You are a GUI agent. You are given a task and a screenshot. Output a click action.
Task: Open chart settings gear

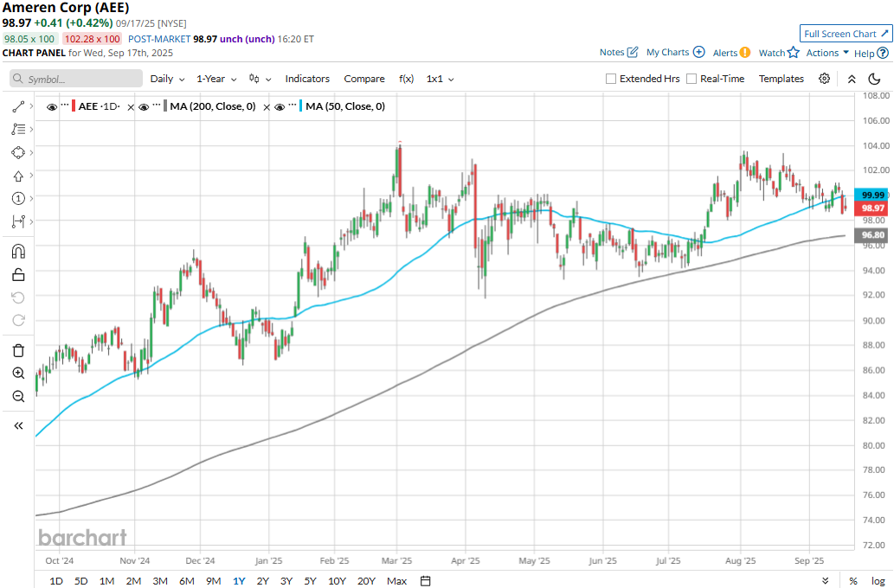point(825,79)
